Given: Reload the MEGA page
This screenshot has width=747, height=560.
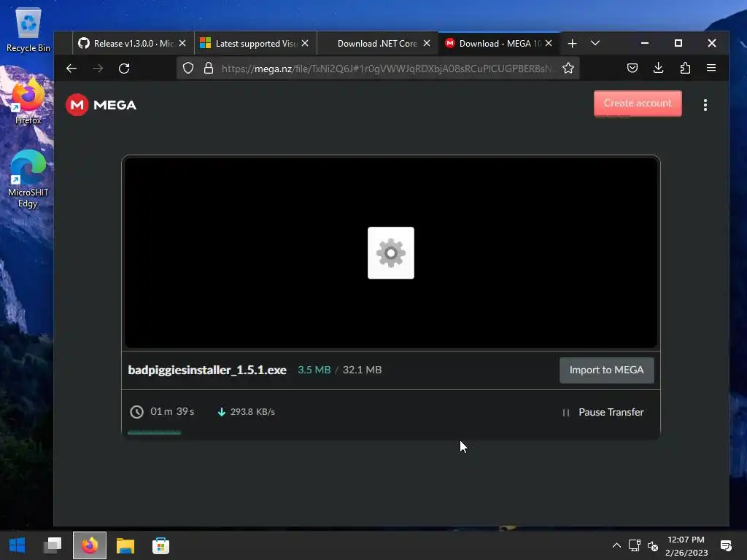Looking at the screenshot, I should (x=124, y=69).
